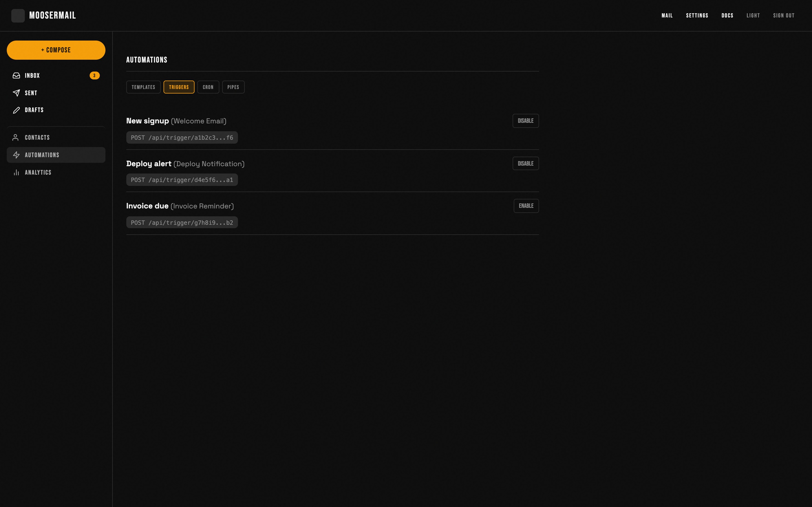Image resolution: width=812 pixels, height=507 pixels.
Task: Click the Analytics bar chart icon
Action: click(16, 172)
